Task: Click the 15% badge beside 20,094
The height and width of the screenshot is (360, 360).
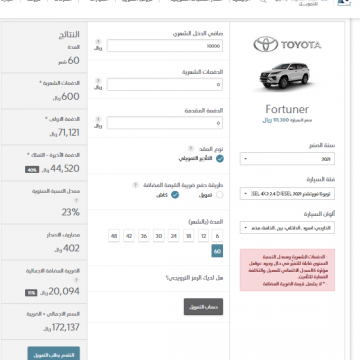Action: 31,293
